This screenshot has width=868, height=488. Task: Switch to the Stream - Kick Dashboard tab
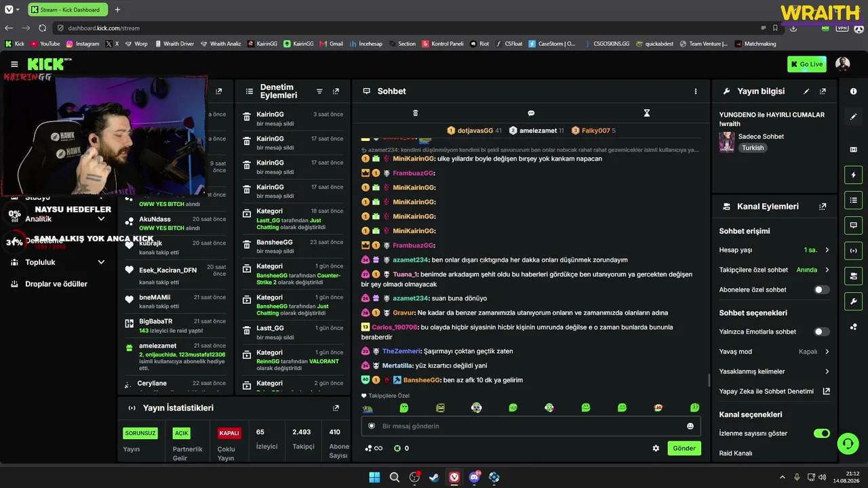coord(66,9)
